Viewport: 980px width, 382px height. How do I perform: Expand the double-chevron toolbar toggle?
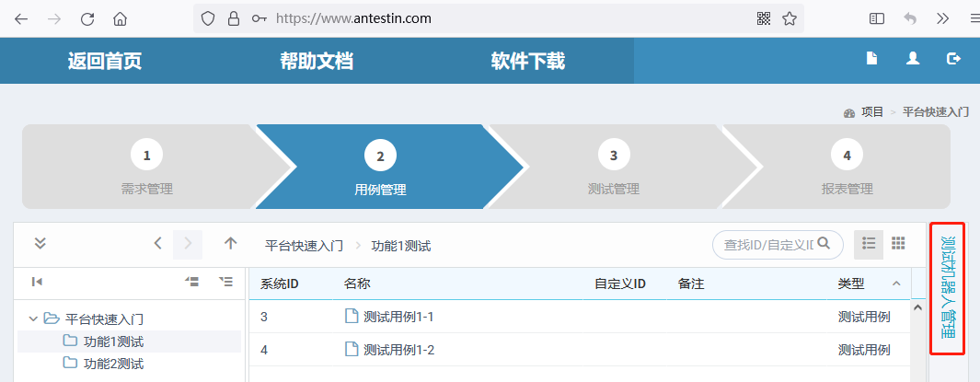(x=40, y=243)
